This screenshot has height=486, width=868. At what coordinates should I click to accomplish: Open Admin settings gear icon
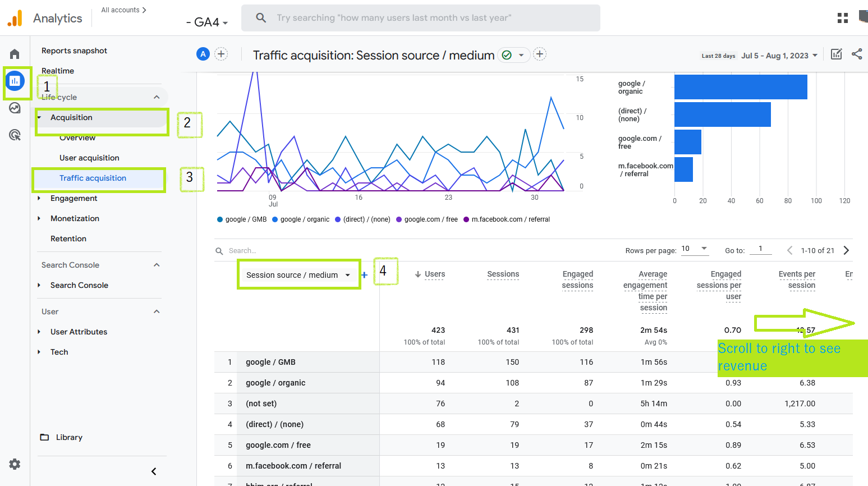[x=15, y=464]
